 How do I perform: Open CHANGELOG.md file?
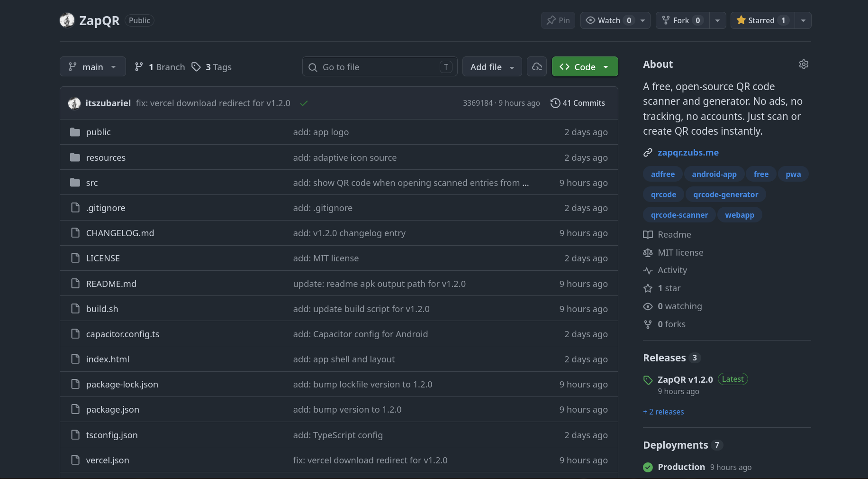tap(120, 233)
